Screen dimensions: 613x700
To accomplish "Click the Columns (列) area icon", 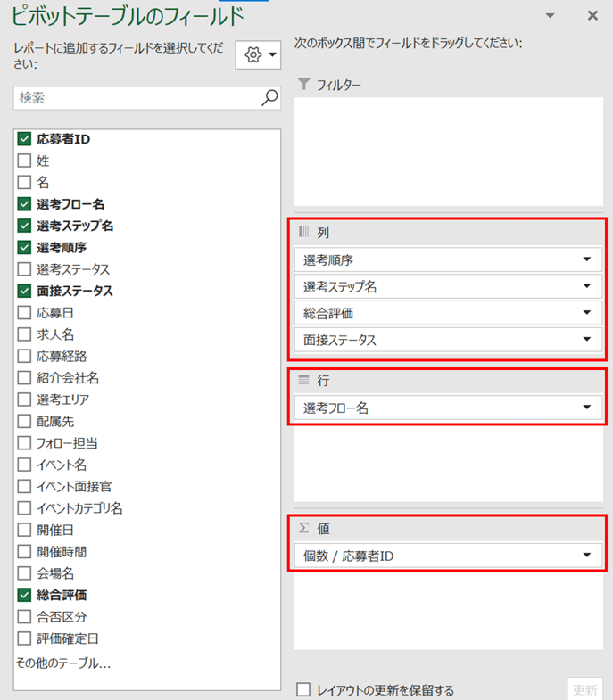I will pos(303,232).
